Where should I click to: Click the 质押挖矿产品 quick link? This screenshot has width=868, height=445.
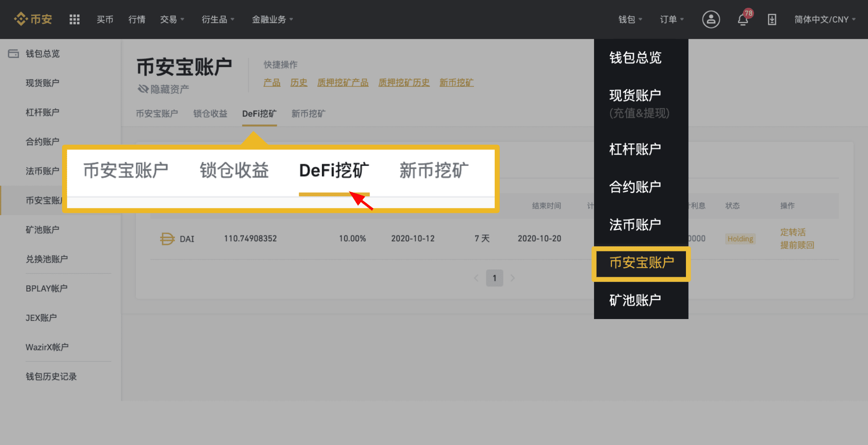[343, 82]
